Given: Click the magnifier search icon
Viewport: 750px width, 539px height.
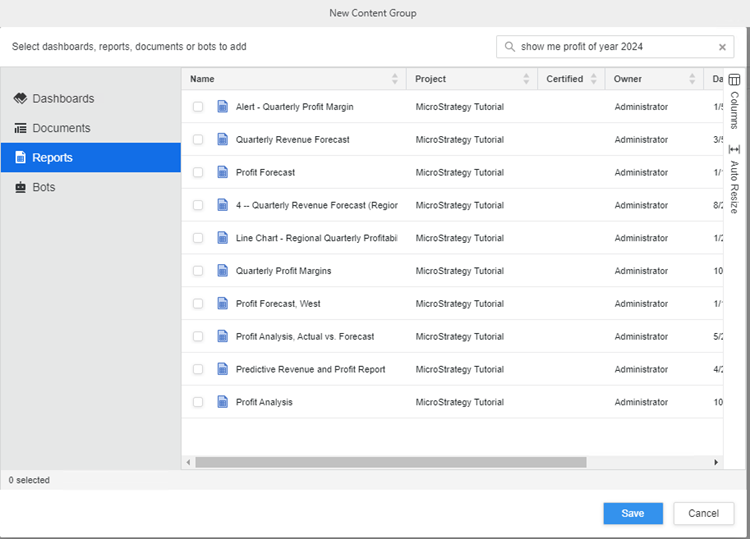Looking at the screenshot, I should pyautogui.click(x=510, y=47).
